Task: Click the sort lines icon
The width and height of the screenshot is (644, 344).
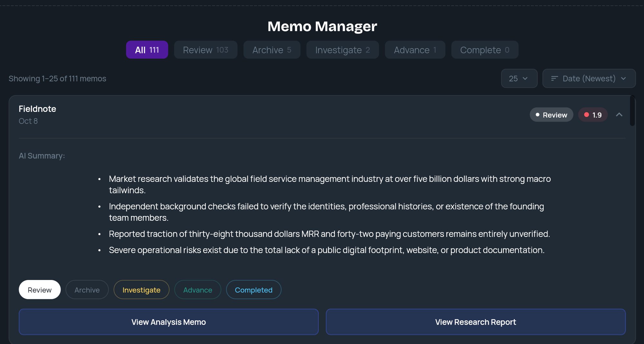Action: (554, 79)
